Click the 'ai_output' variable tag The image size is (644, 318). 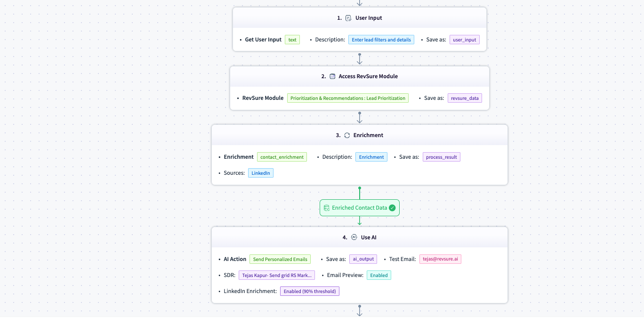(x=363, y=259)
